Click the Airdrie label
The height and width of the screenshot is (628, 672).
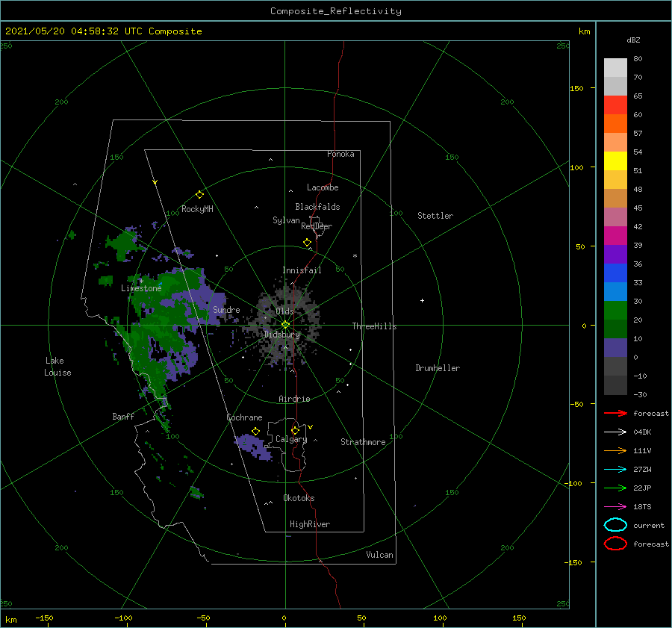tap(294, 399)
